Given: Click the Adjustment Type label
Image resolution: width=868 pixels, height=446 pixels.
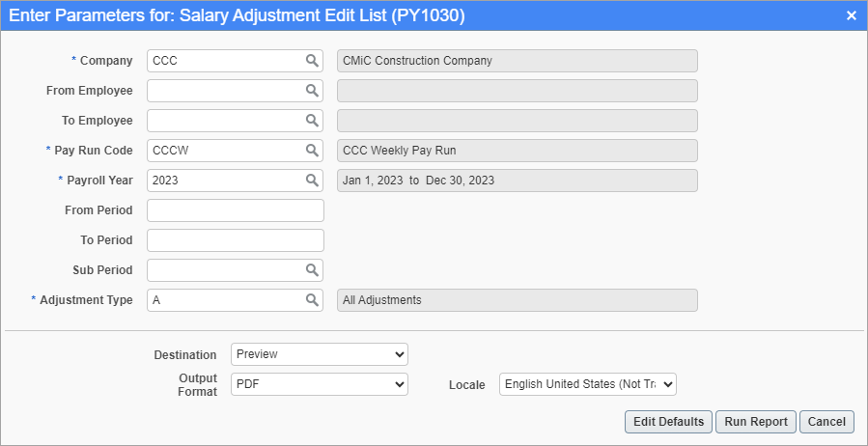Looking at the screenshot, I should 86,300.
